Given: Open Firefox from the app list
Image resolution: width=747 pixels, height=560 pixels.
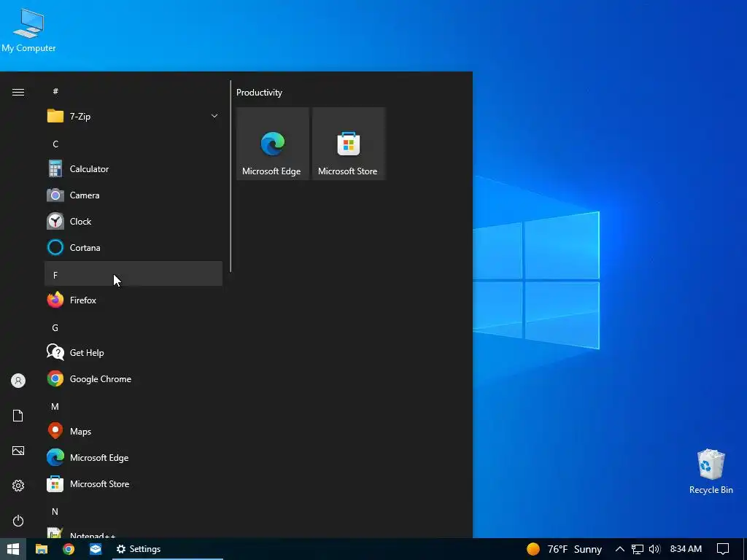Looking at the screenshot, I should pos(133,300).
